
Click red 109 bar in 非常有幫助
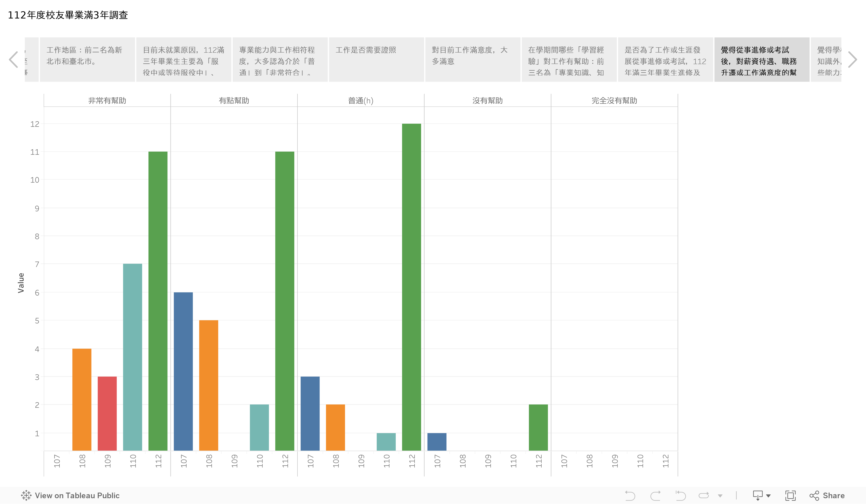coord(107,413)
